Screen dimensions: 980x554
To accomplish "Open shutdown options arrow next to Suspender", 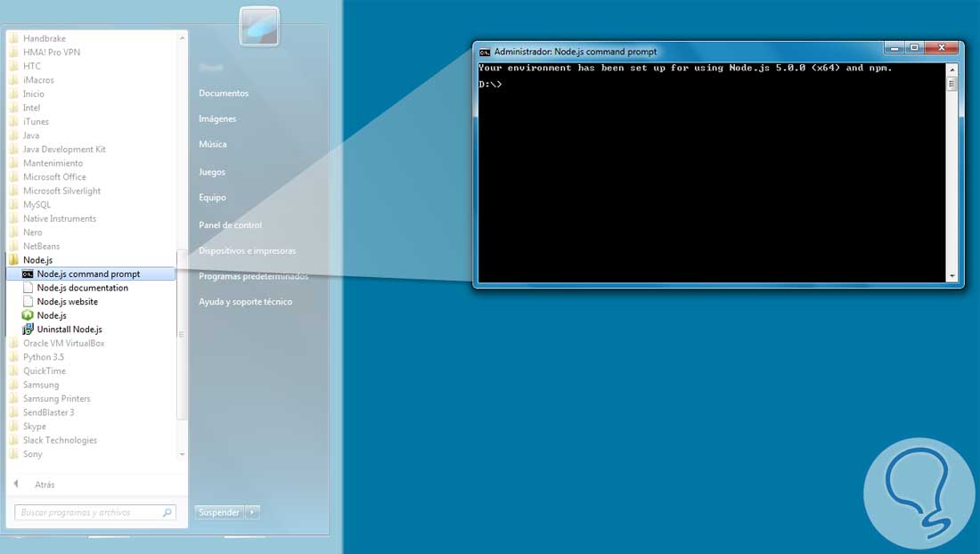I will click(252, 513).
